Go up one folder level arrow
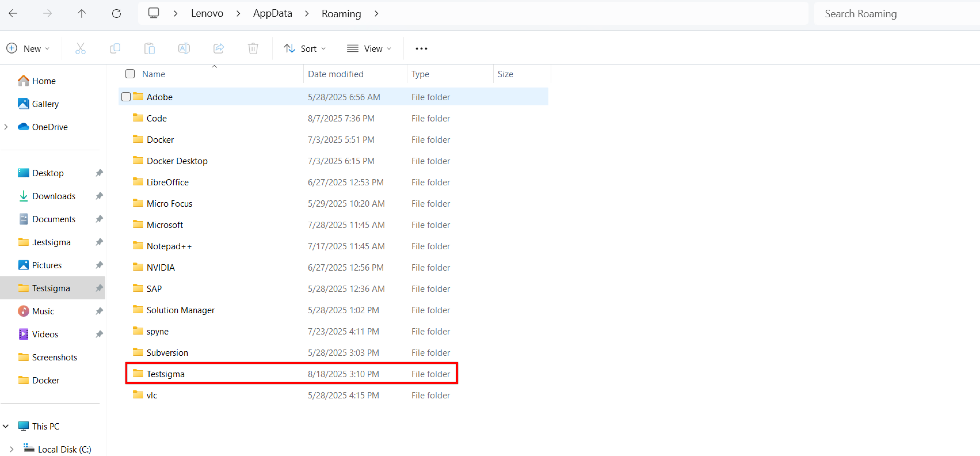 tap(81, 14)
